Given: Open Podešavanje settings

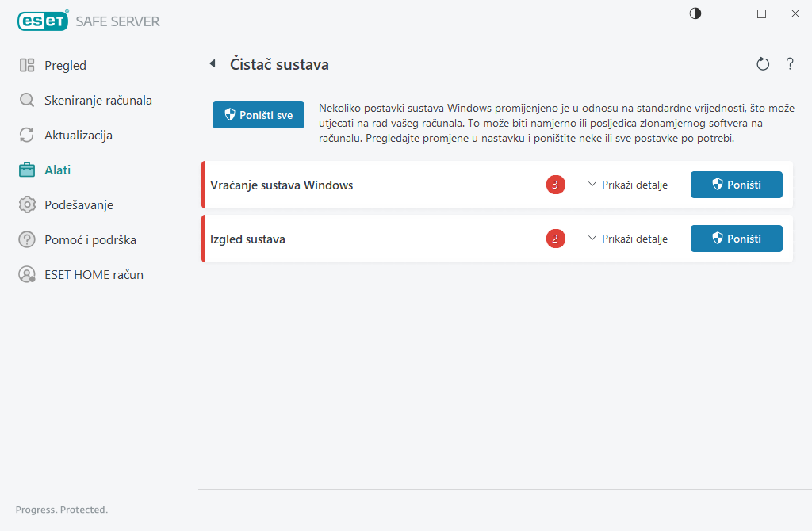Looking at the screenshot, I should tap(67, 205).
